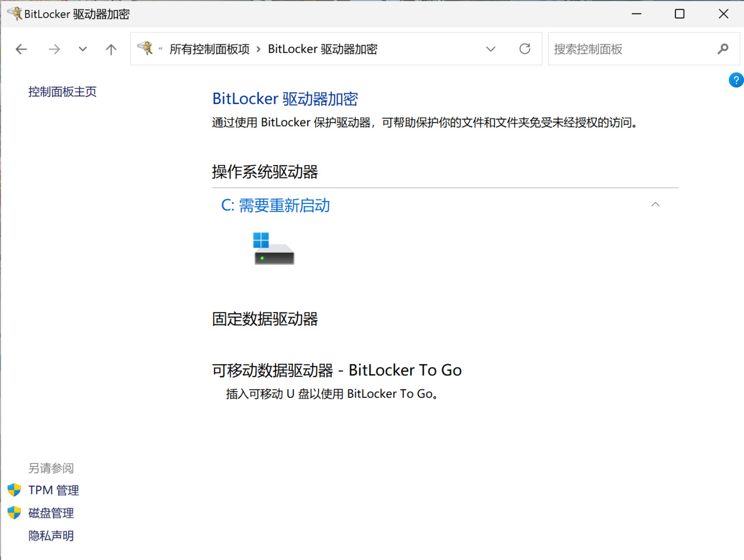This screenshot has height=560, width=744.
Task: Minimize the BitLocker window
Action: pos(636,13)
